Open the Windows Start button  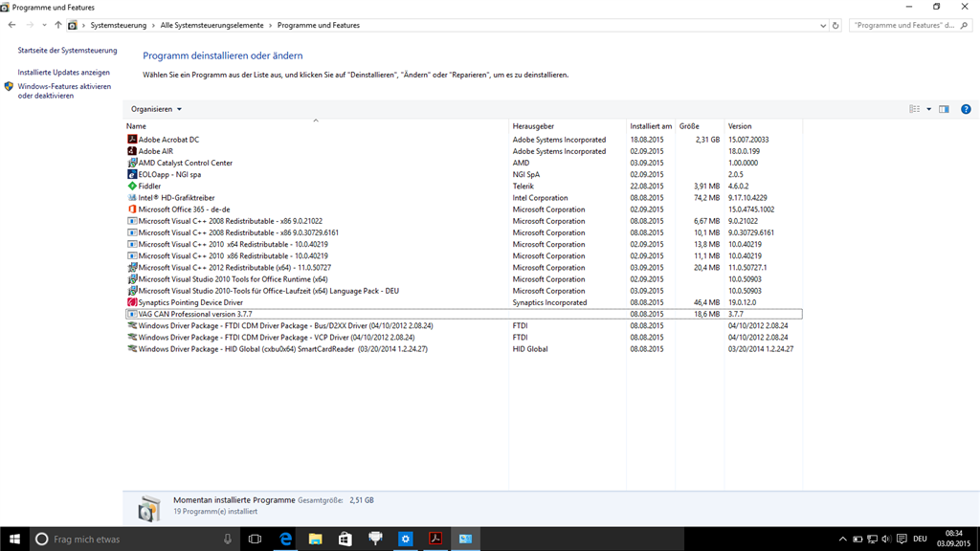pos(14,539)
